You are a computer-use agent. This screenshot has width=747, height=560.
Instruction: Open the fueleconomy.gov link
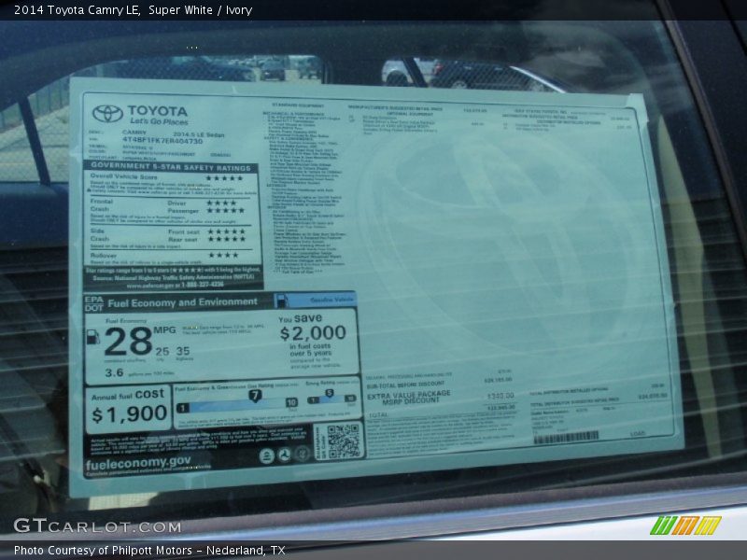[x=138, y=463]
